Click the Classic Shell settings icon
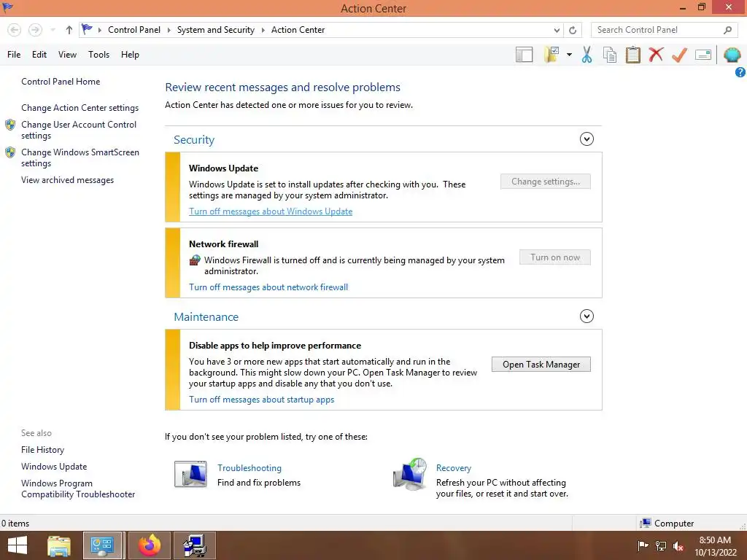Viewport: 747px width, 560px height. click(732, 55)
